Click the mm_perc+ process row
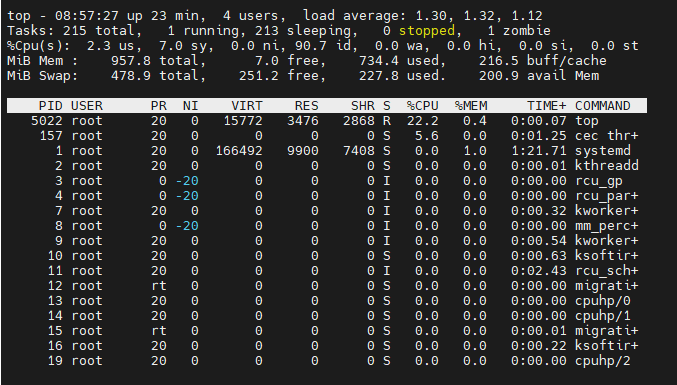Viewport: 677px width, 385px height. (x=327, y=226)
